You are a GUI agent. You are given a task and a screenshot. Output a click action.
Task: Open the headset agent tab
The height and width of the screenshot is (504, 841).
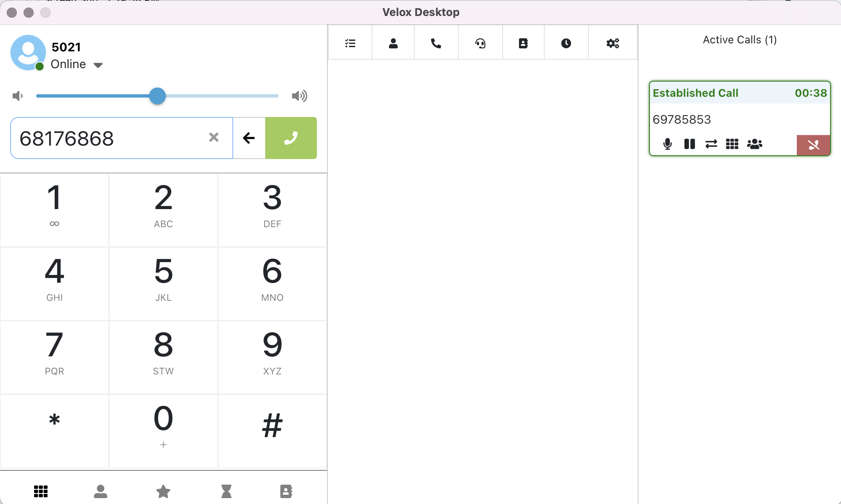point(480,43)
